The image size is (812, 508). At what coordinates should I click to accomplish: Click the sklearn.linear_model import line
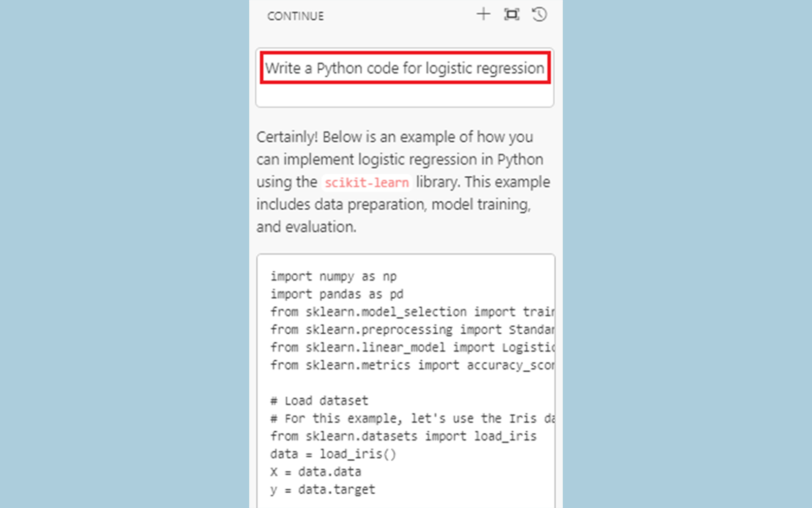[412, 347]
